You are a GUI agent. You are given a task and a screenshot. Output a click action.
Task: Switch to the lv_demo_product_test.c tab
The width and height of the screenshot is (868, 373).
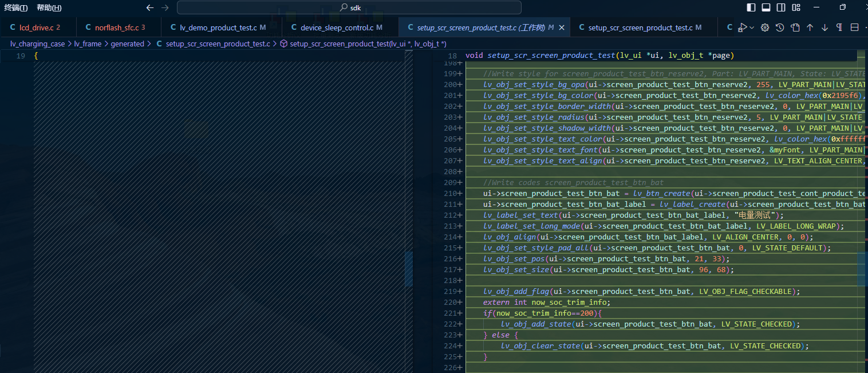(x=222, y=28)
